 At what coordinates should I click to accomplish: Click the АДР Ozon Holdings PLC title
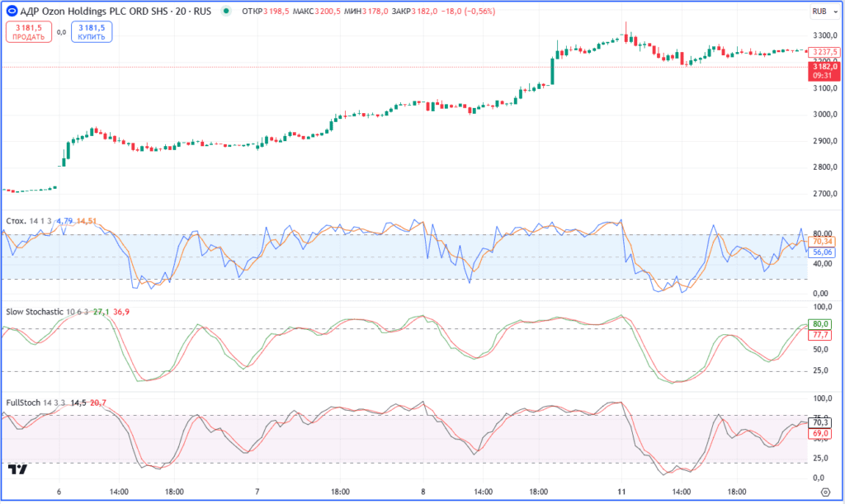point(116,11)
